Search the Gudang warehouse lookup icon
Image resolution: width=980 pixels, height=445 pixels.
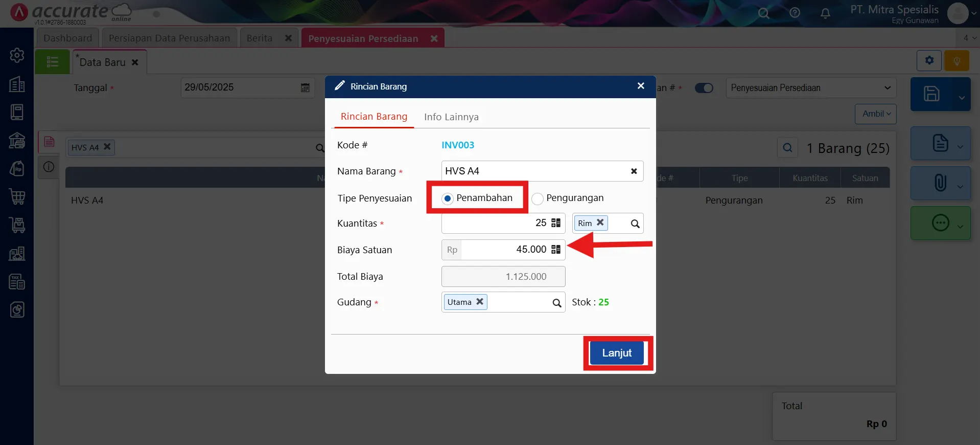point(556,303)
